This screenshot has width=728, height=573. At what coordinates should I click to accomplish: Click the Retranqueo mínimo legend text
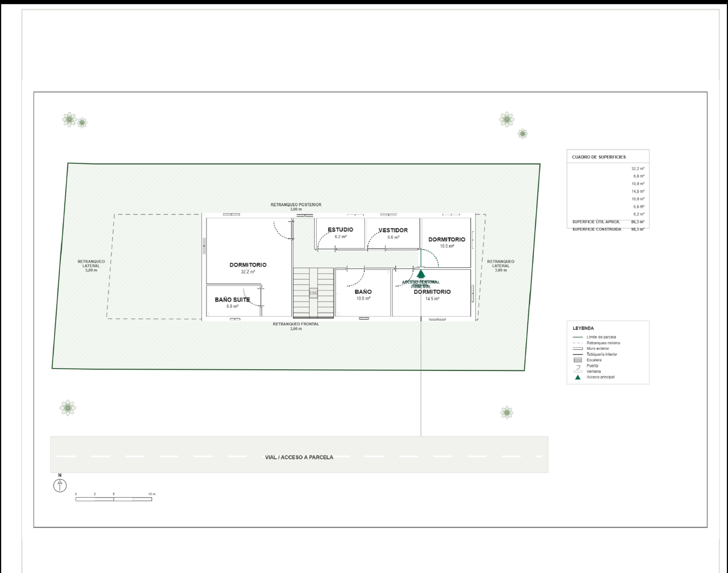coord(603,343)
